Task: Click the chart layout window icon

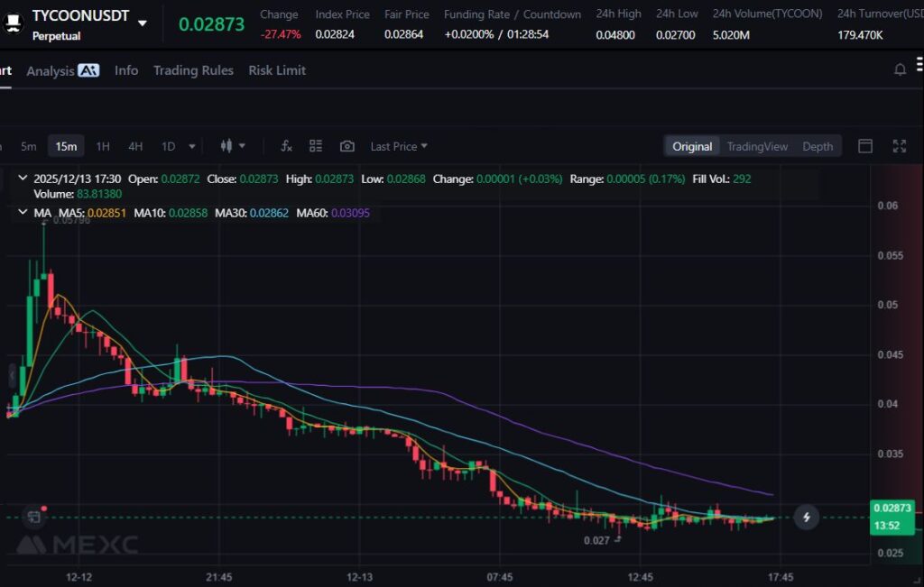Action: (x=865, y=146)
